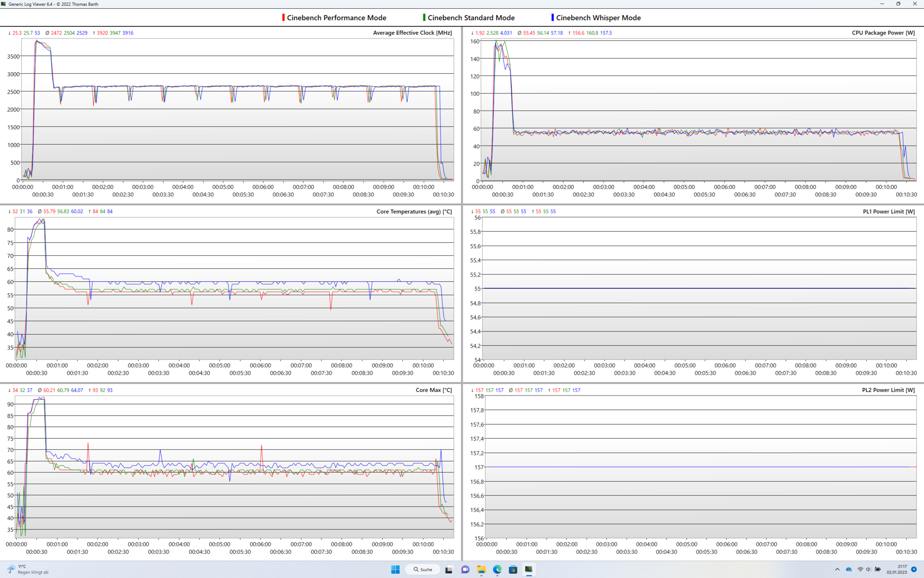Click the Wi-Fi network tray icon
This screenshot has height=578, width=924.
click(860, 569)
